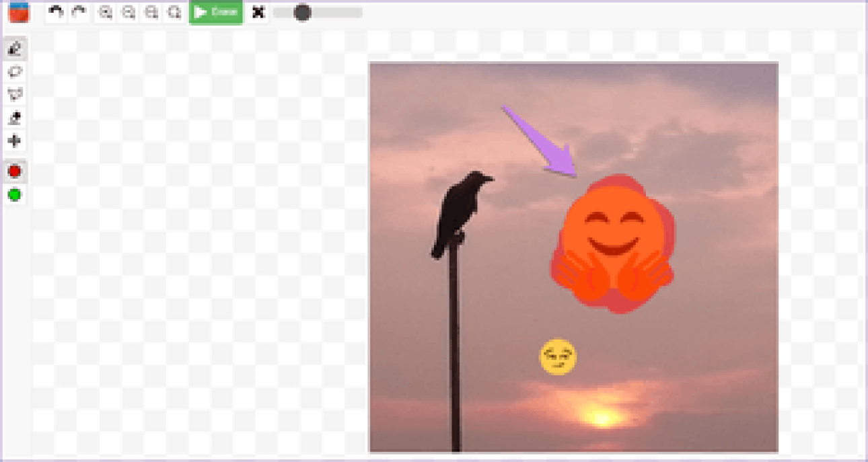Click the magnifier icon next to Erase button
The width and height of the screenshot is (868, 462).
[174, 12]
